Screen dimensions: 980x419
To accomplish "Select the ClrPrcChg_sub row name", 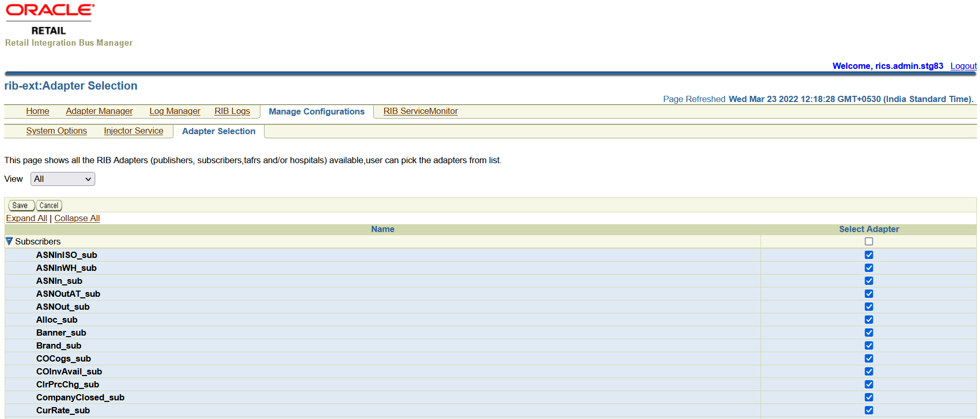I will click(67, 384).
